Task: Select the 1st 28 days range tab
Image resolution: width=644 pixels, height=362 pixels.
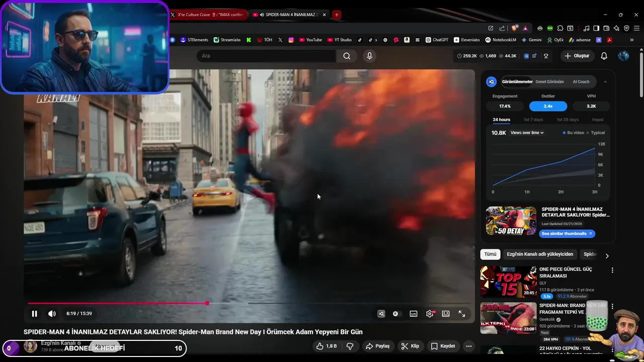Action: (568, 120)
